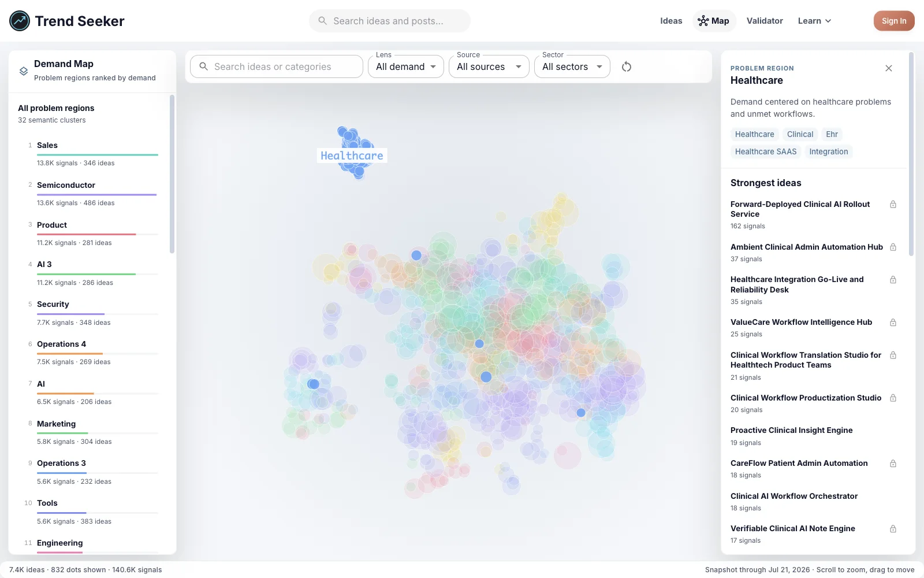The width and height of the screenshot is (924, 578).
Task: Click the Demand Map layers icon
Action: point(24,71)
